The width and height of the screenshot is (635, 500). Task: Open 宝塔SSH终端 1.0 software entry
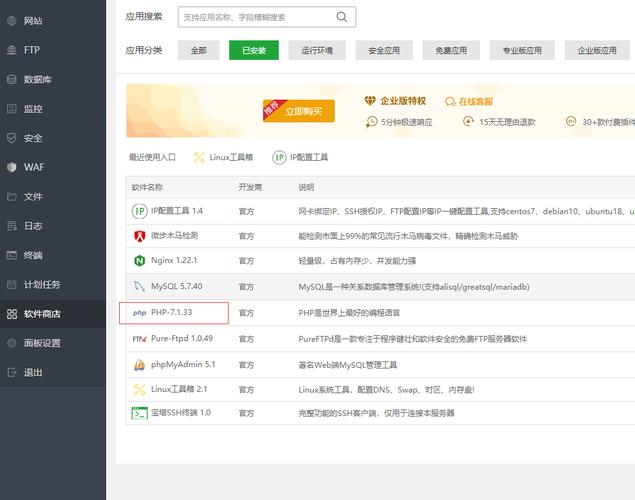(x=181, y=413)
